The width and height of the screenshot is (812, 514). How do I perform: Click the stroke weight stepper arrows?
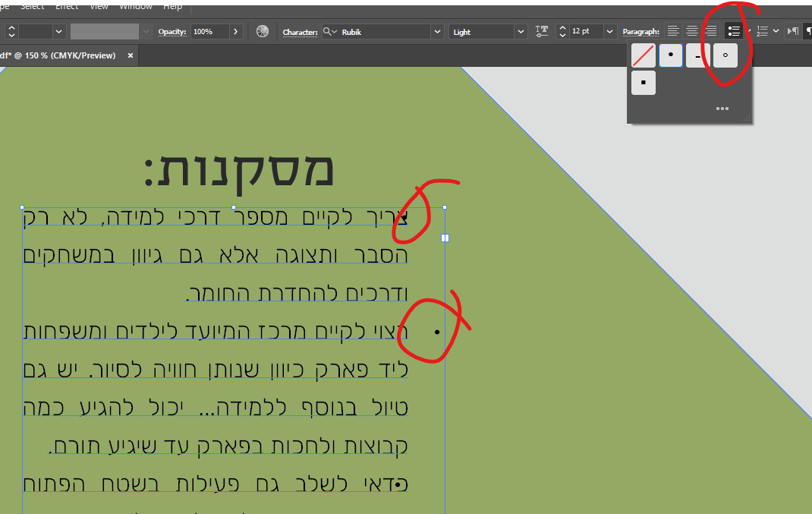tap(11, 32)
